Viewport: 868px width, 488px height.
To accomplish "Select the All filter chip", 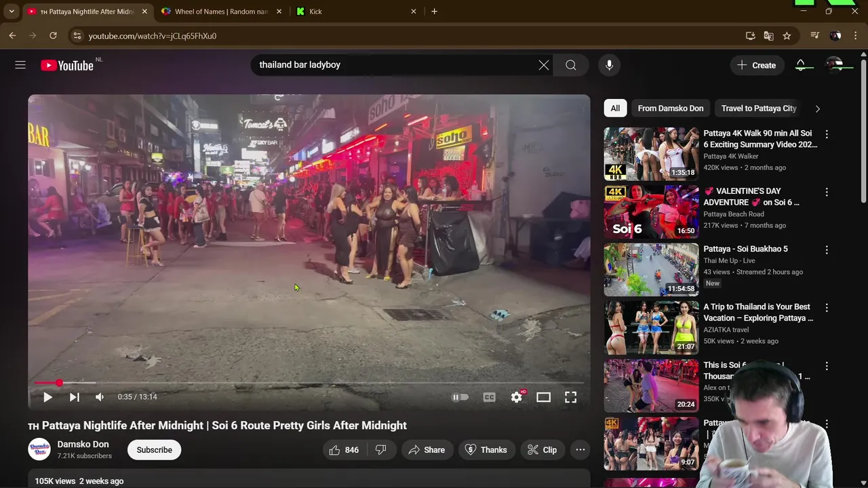I will click(x=615, y=108).
